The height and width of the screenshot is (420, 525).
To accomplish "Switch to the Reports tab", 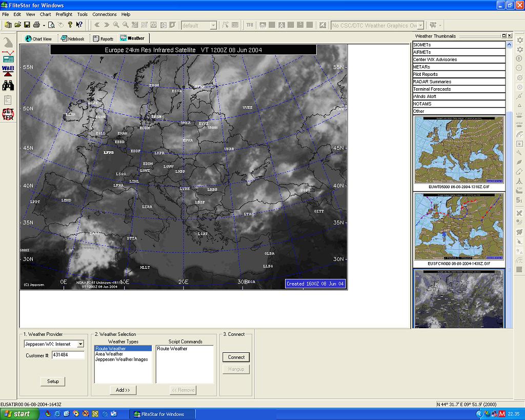I will click(103, 39).
